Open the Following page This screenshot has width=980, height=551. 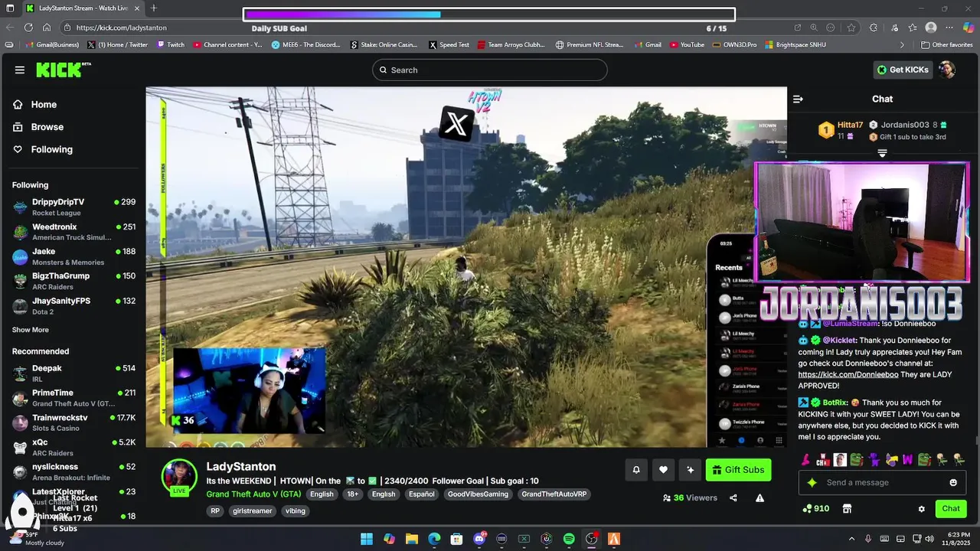point(43,149)
